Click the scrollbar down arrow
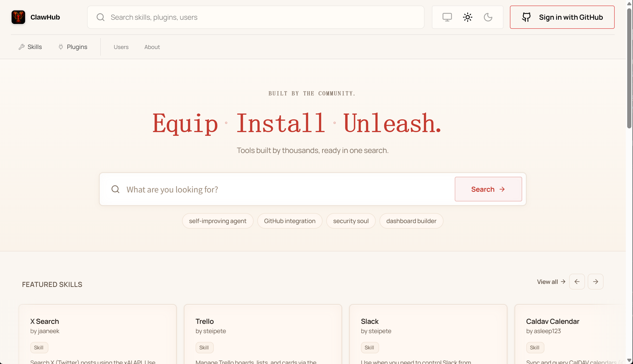 click(x=629, y=360)
